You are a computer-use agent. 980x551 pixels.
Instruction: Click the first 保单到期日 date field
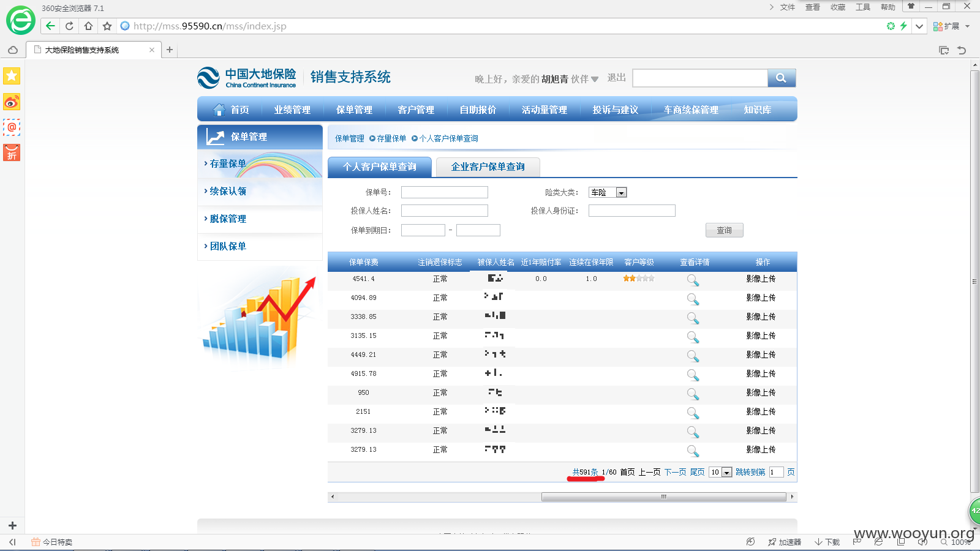tap(423, 230)
